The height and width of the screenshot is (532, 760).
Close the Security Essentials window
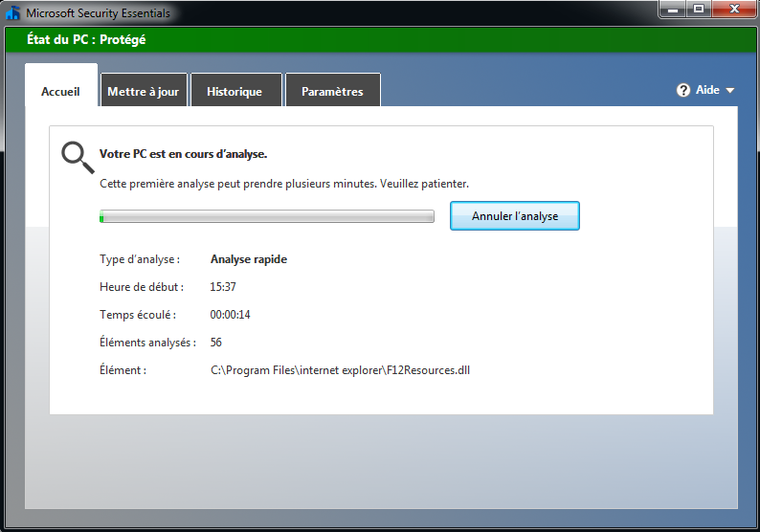pos(734,10)
